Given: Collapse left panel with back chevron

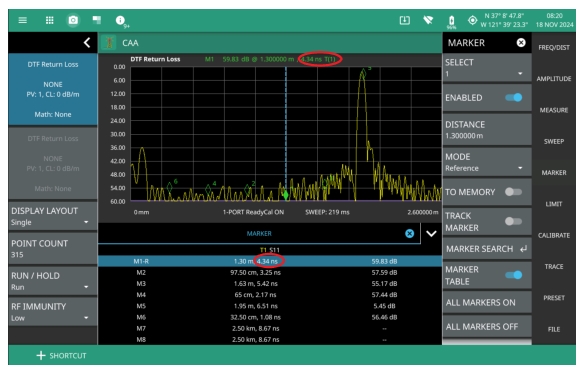Looking at the screenshot, I should 87,43.
